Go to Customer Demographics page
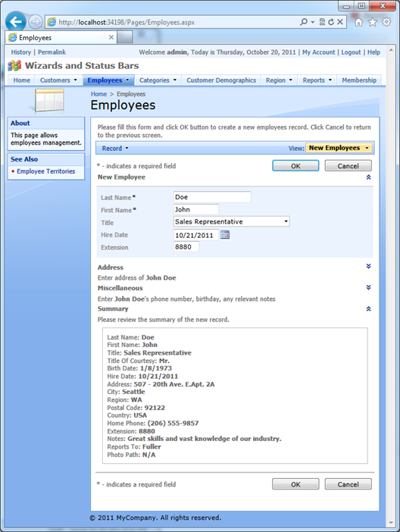The height and width of the screenshot is (532, 400). [x=221, y=80]
